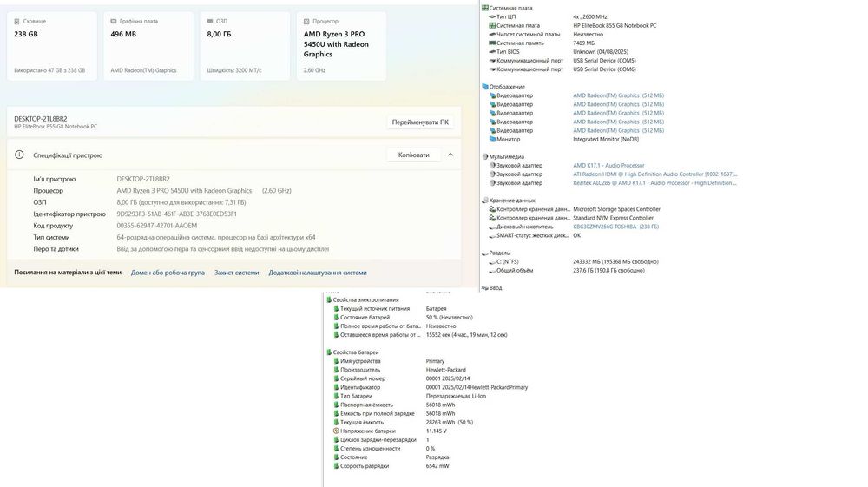This screenshot has width=868, height=487.
Task: Select the '28263 mWh (50 %)' current capacity value
Action: (449, 422)
